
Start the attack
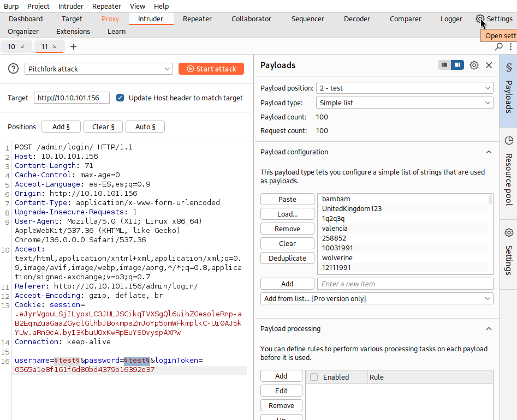(211, 69)
